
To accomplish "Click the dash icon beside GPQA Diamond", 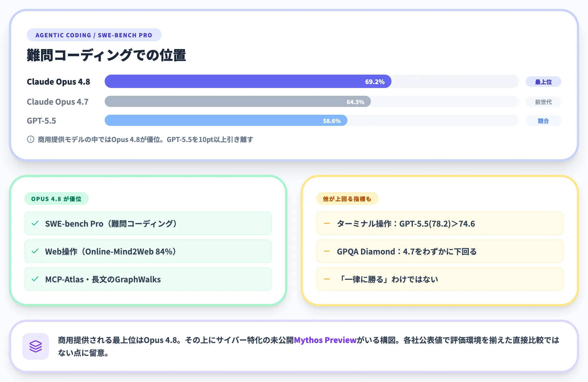I will coord(327,251).
